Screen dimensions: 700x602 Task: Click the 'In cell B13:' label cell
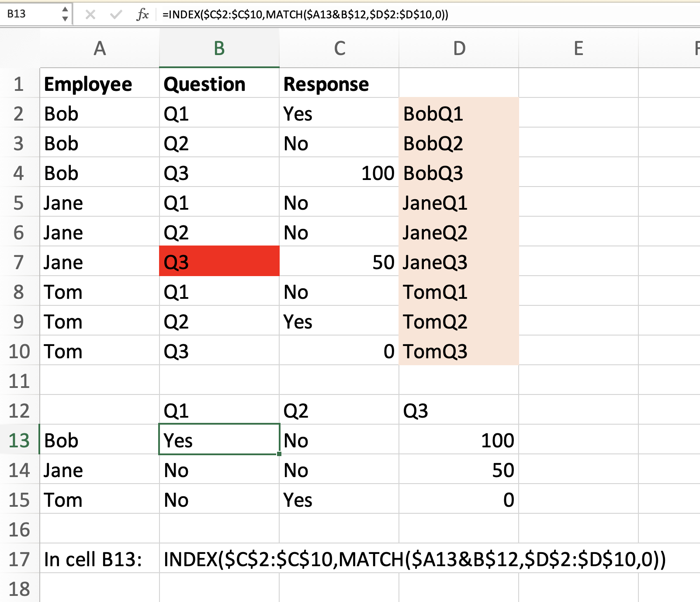click(x=100, y=558)
